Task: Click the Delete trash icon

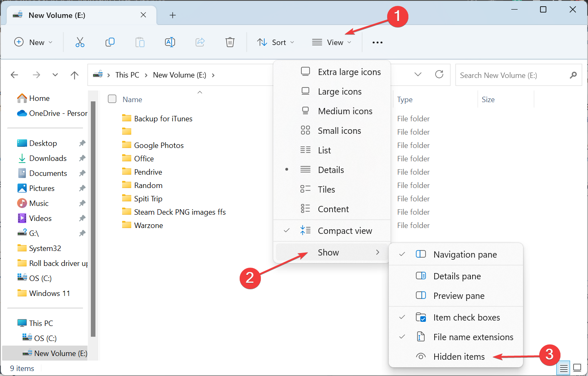Action: point(230,42)
